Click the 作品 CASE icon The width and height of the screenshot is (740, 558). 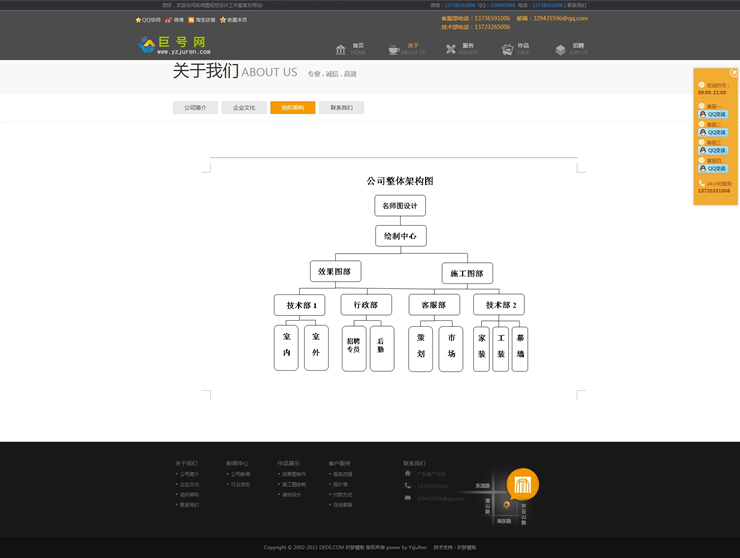coord(507,49)
